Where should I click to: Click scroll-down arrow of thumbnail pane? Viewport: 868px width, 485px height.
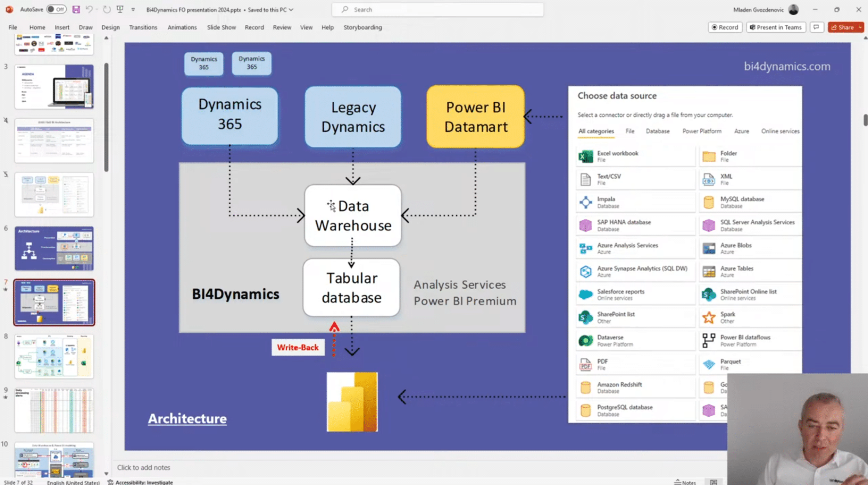pos(106,474)
